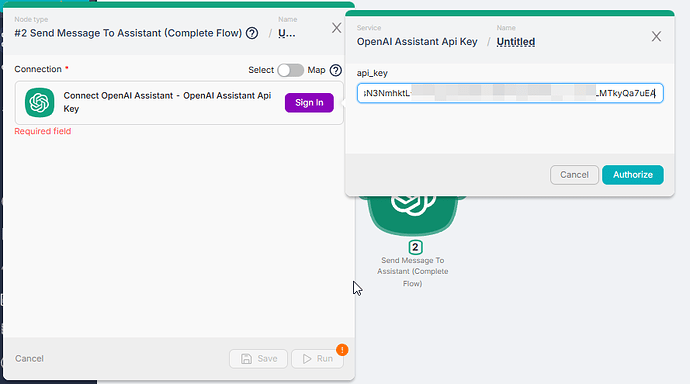The image size is (690, 384).
Task: Click the orange warning badge on Run
Action: pyautogui.click(x=342, y=350)
